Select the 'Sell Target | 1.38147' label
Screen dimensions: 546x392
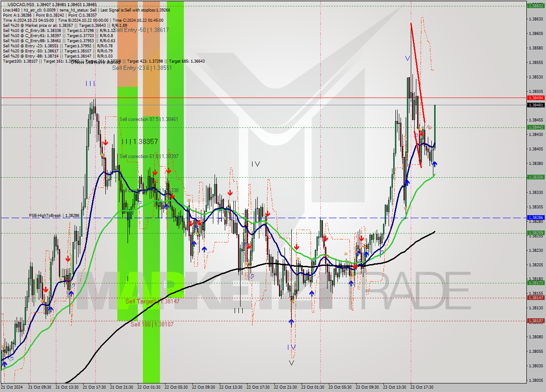[x=152, y=301]
